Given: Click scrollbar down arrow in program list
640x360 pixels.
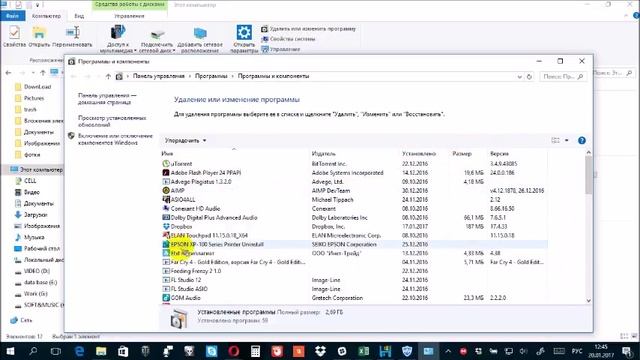Looking at the screenshot, I should pyautogui.click(x=589, y=300).
